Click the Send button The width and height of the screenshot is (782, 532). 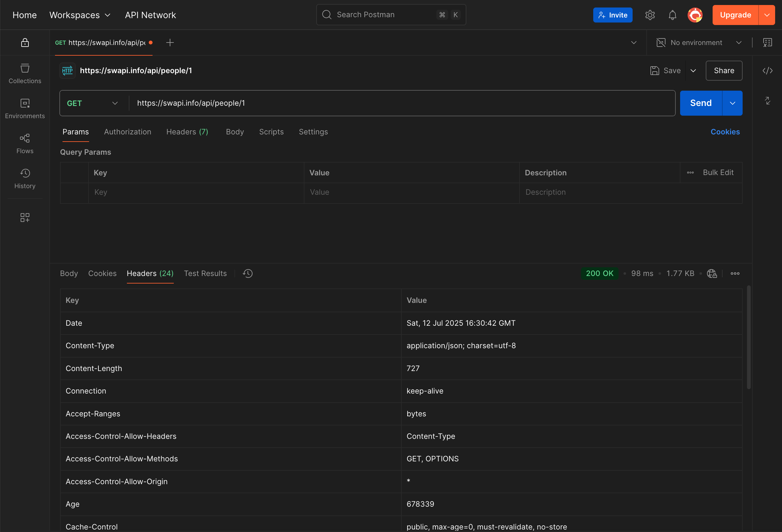coord(701,103)
